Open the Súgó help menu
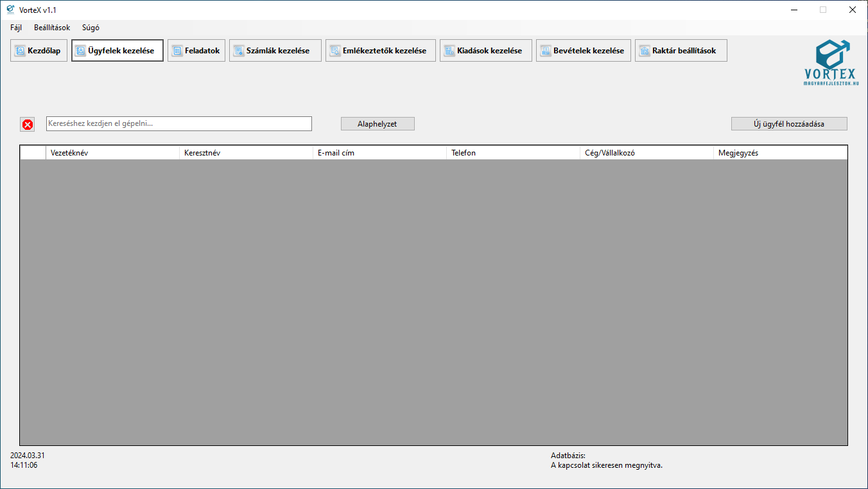 [x=91, y=28]
